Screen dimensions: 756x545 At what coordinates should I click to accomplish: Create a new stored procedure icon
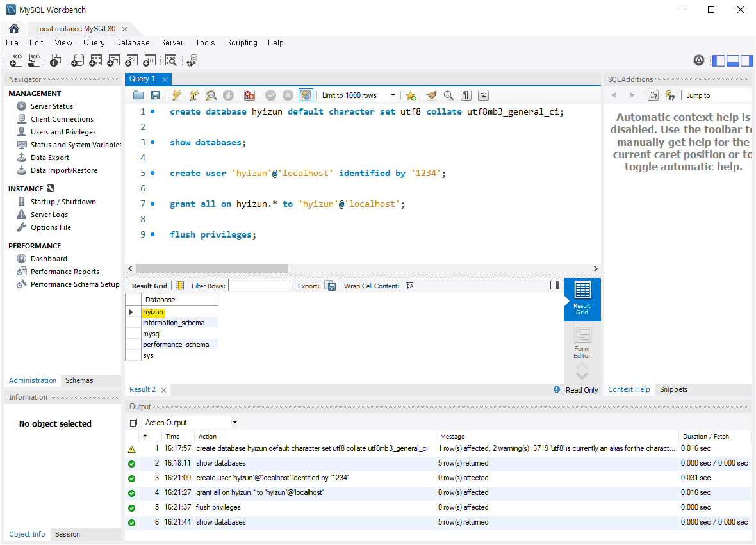pyautogui.click(x=131, y=60)
